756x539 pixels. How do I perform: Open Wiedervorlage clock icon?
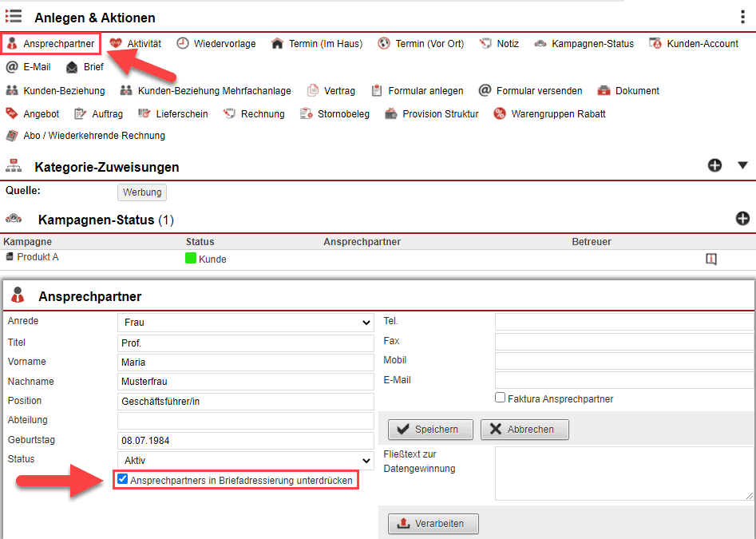(x=183, y=44)
